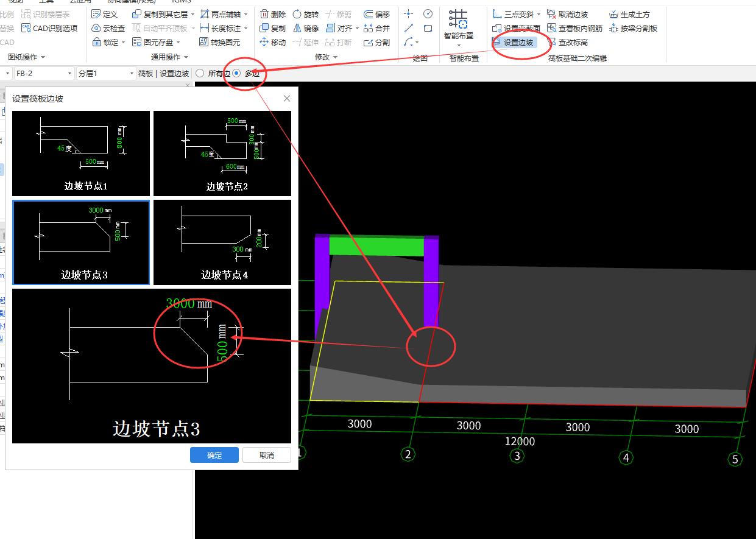Image resolution: width=756 pixels, height=539 pixels.
Task: Click 取消 in slope dialog
Action: pyautogui.click(x=267, y=455)
